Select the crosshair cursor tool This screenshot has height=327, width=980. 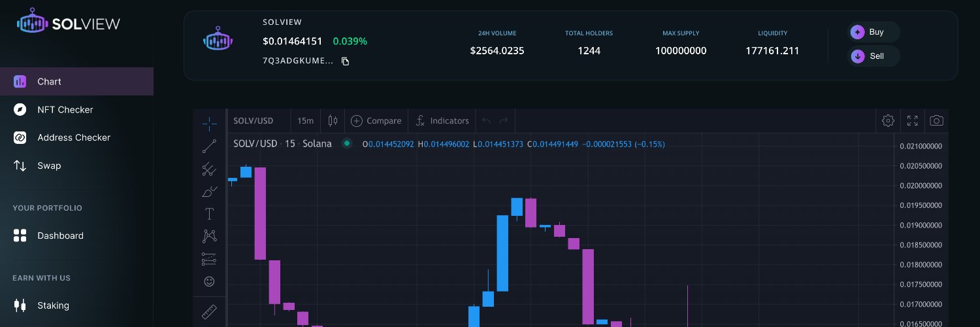(x=209, y=123)
